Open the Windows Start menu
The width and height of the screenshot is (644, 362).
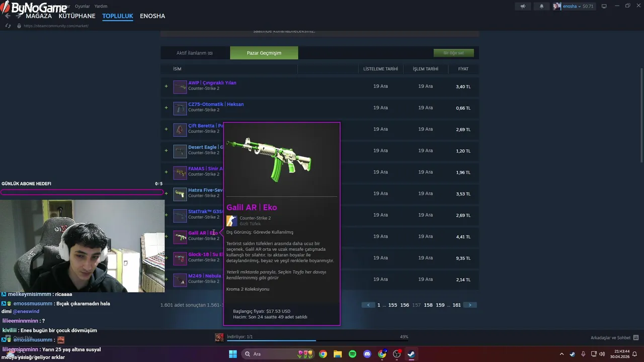point(233,354)
